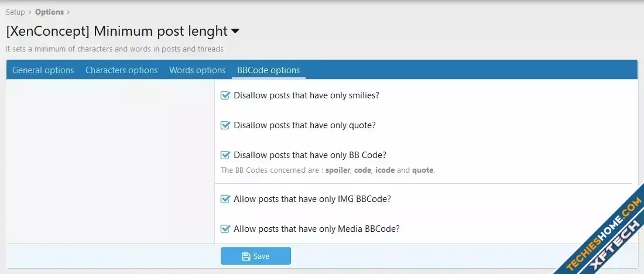Uncheck the 'only BB Code' checkbox

(x=225, y=155)
